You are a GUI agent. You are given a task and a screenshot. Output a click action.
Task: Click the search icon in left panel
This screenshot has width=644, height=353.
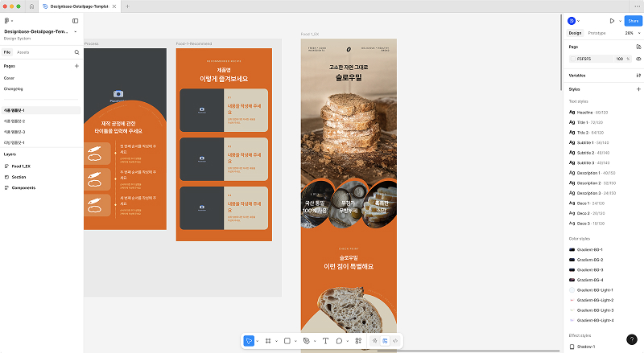76,52
